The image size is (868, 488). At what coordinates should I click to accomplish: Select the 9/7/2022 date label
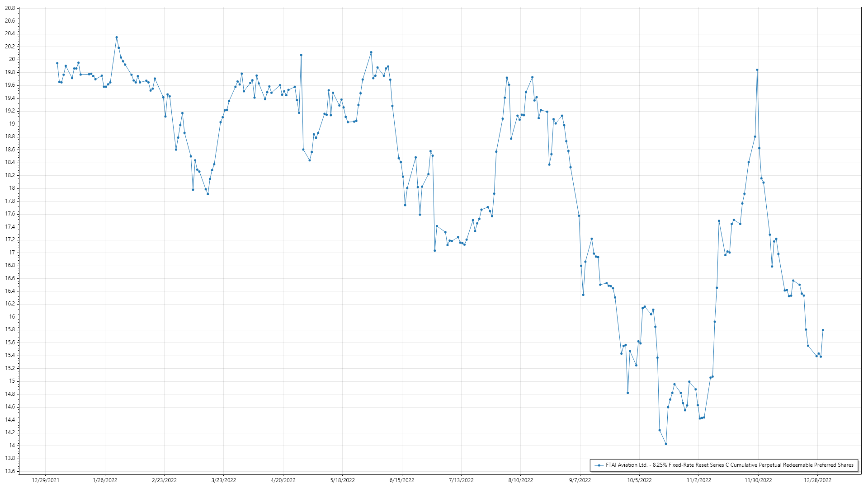pyautogui.click(x=580, y=480)
